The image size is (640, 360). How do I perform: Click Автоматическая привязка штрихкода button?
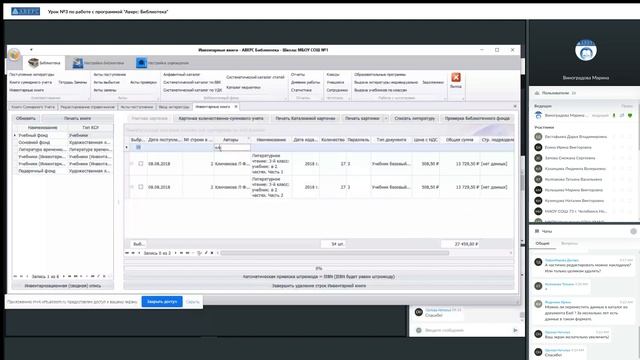click(319, 277)
